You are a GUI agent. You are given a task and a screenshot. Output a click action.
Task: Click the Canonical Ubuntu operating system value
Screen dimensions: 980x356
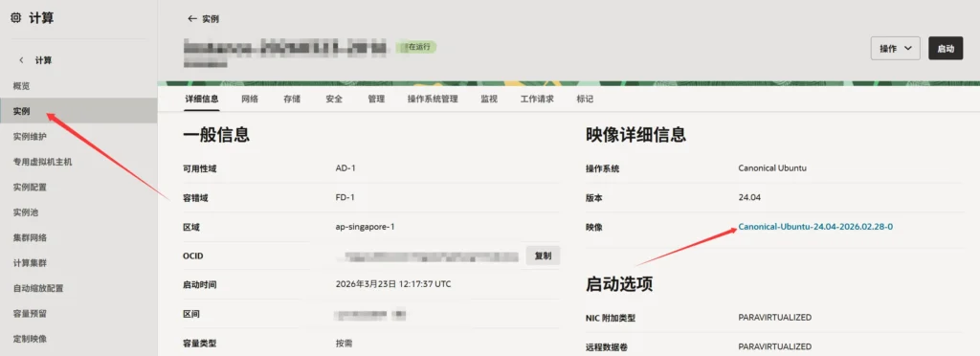(772, 168)
